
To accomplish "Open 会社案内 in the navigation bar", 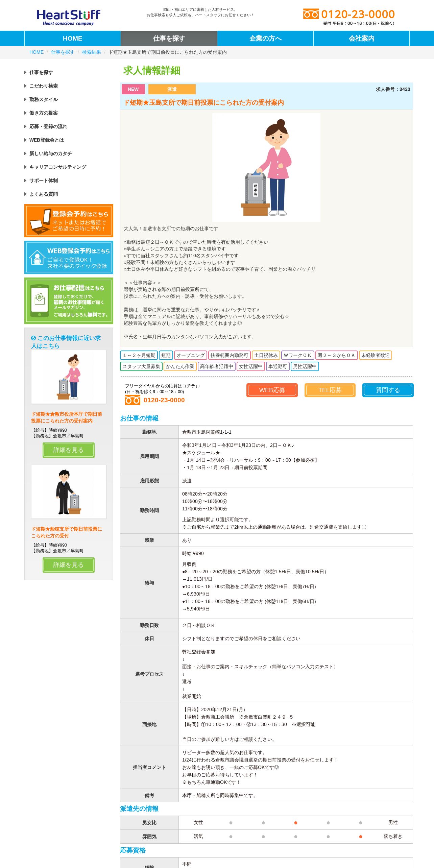I will [x=361, y=39].
